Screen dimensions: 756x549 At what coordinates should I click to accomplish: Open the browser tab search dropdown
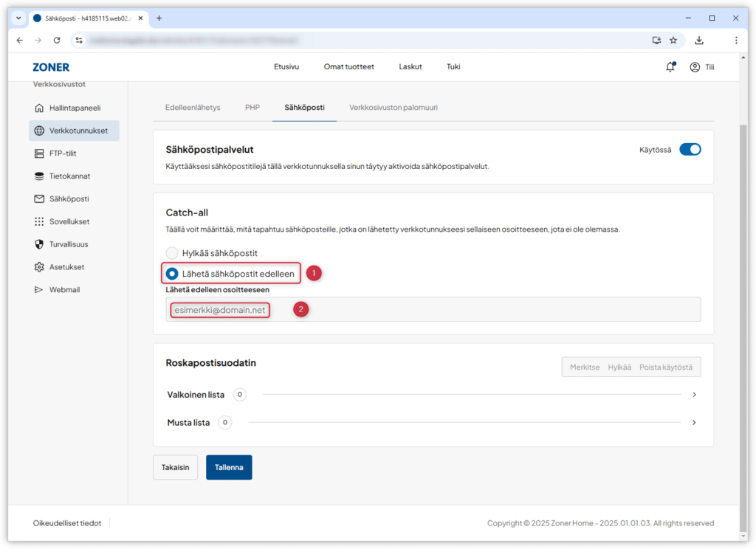[x=18, y=18]
